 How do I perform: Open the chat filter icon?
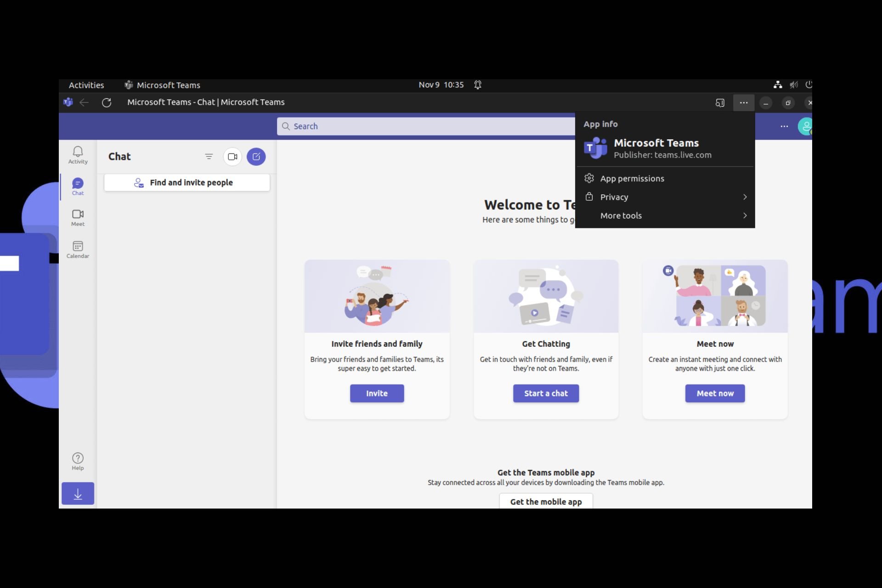click(x=209, y=157)
